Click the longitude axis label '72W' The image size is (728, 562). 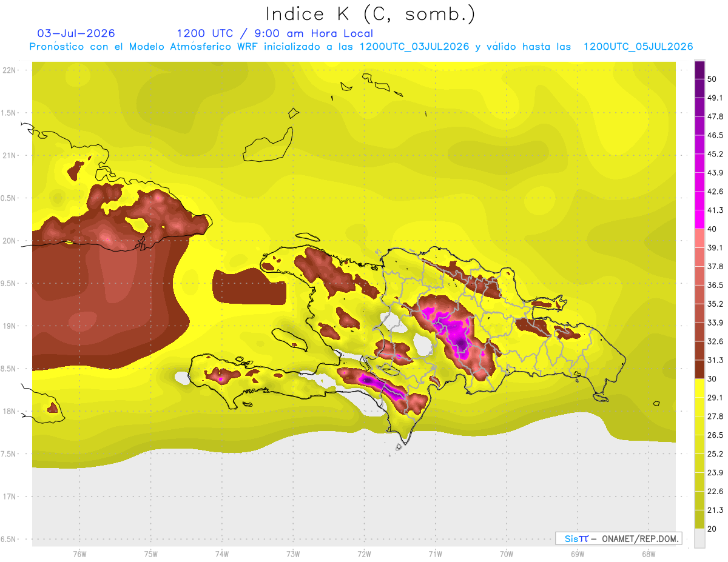point(364,554)
